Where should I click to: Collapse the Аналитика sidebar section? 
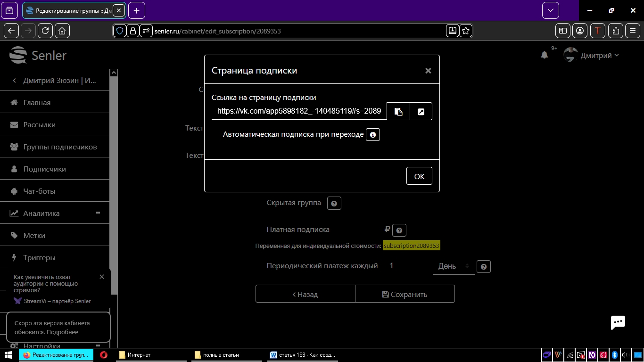pyautogui.click(x=98, y=213)
